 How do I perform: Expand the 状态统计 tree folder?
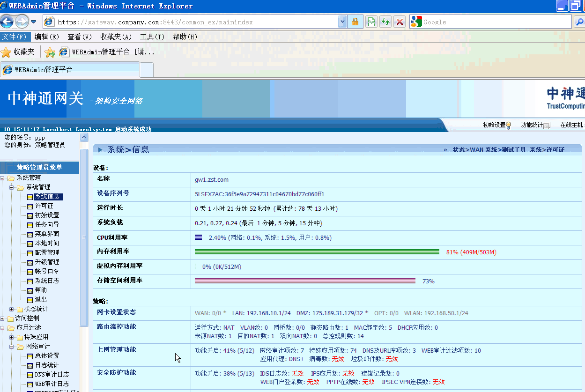point(12,309)
